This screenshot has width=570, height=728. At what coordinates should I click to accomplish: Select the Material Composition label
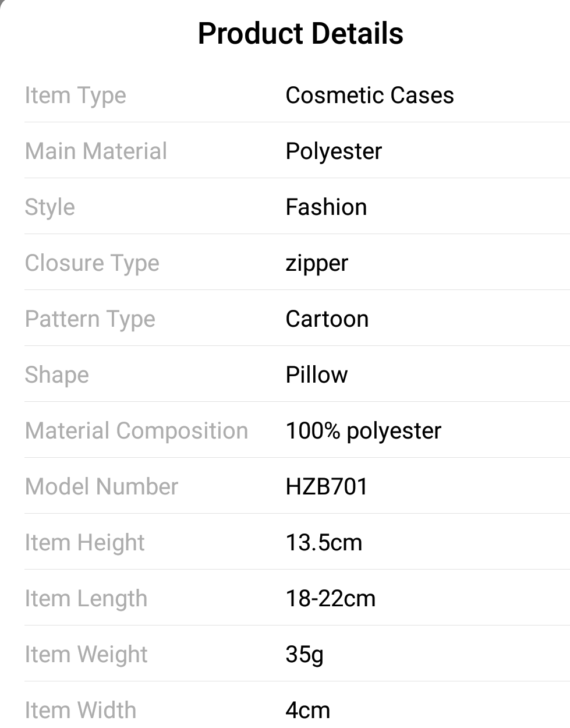[137, 431]
